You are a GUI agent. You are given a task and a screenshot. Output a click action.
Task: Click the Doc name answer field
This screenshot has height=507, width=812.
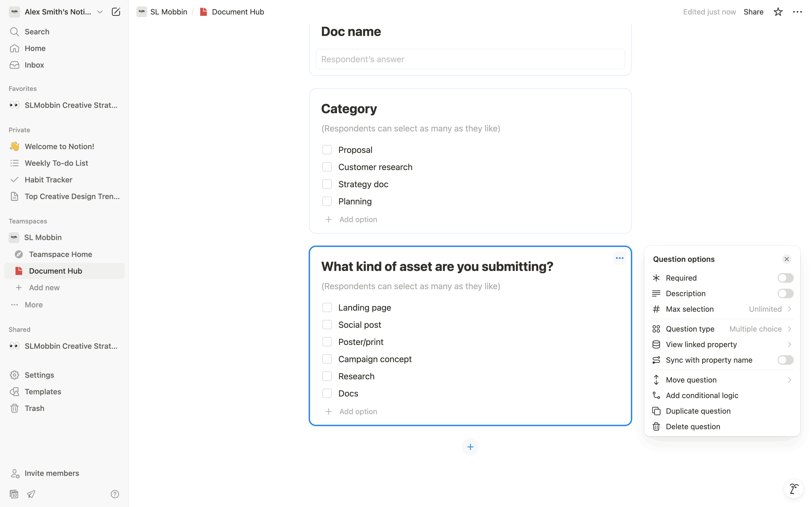click(x=470, y=59)
